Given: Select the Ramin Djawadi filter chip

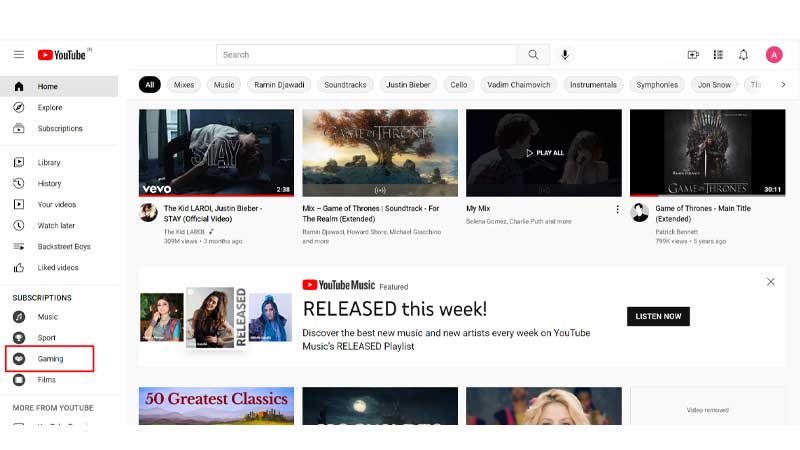Looking at the screenshot, I should tap(279, 85).
